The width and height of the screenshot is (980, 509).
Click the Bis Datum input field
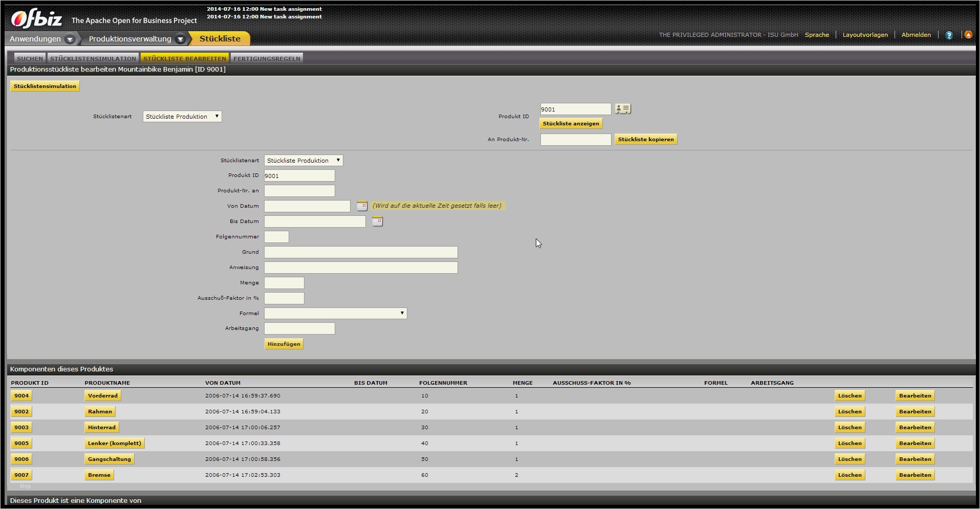click(x=315, y=222)
